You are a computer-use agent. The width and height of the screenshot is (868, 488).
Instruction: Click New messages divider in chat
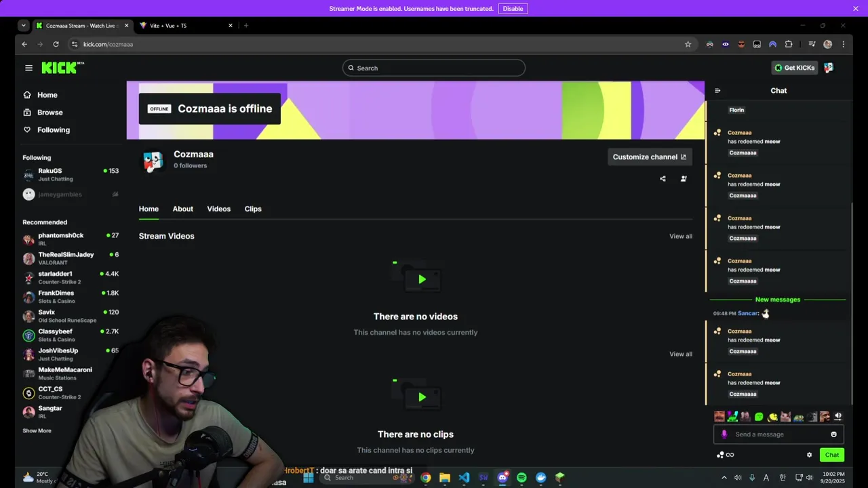pyautogui.click(x=778, y=300)
